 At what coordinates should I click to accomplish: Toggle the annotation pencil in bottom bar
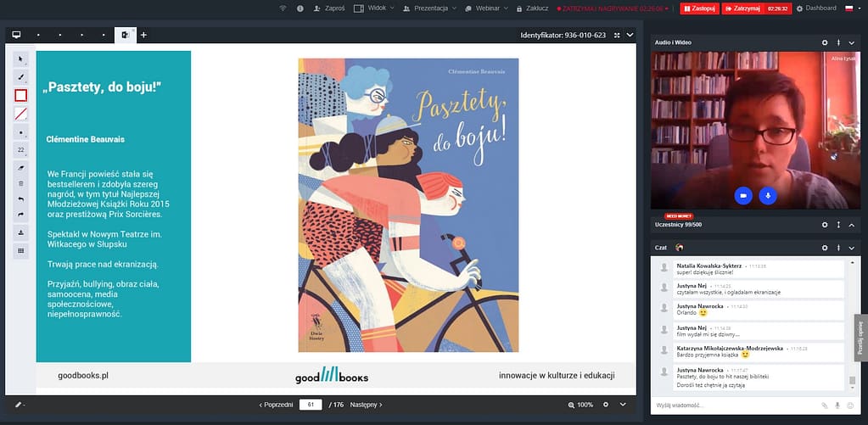(x=19, y=405)
